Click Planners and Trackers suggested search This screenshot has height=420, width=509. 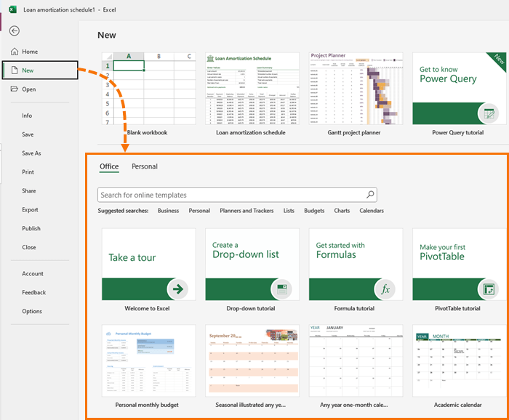pyautogui.click(x=247, y=211)
